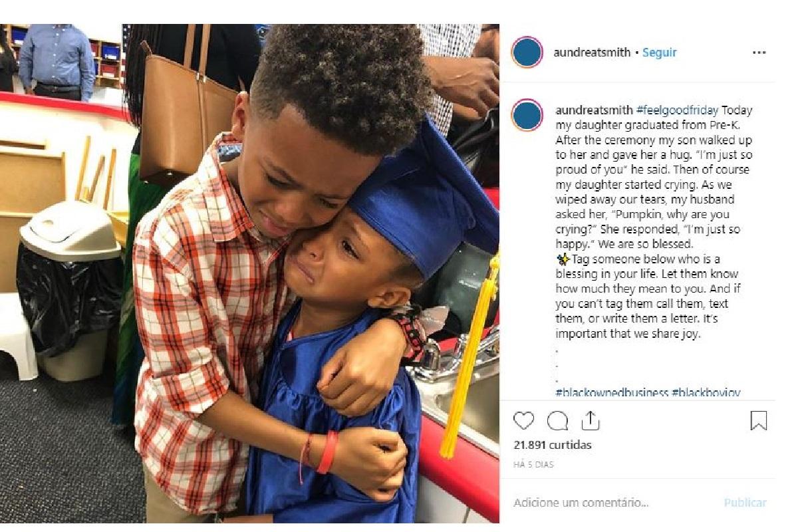This screenshot has width=798, height=532.
Task: Save the post with the bookmark icon
Action: pos(759,420)
